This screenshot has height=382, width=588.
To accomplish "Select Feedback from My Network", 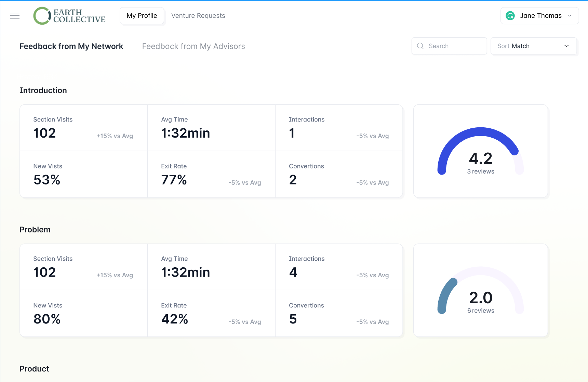I will click(x=71, y=46).
